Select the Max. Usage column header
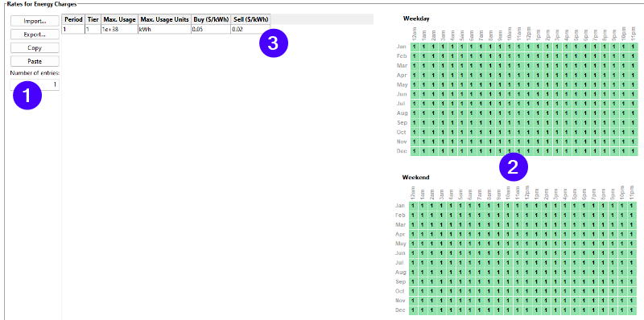Image resolution: width=644 pixels, height=320 pixels. (119, 19)
